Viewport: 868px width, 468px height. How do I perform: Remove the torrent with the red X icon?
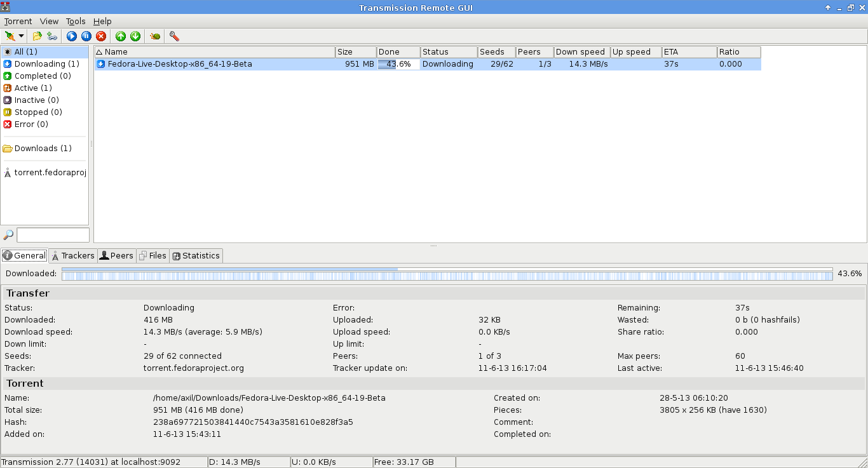coord(101,36)
